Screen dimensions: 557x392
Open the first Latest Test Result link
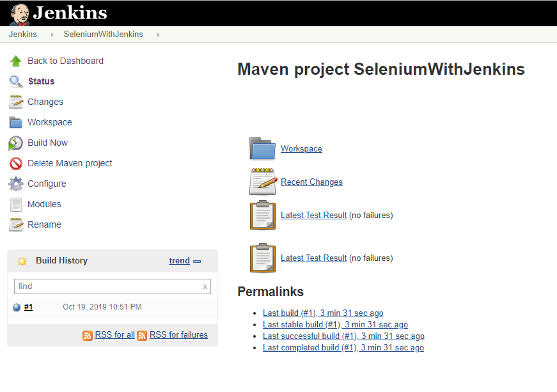(313, 216)
